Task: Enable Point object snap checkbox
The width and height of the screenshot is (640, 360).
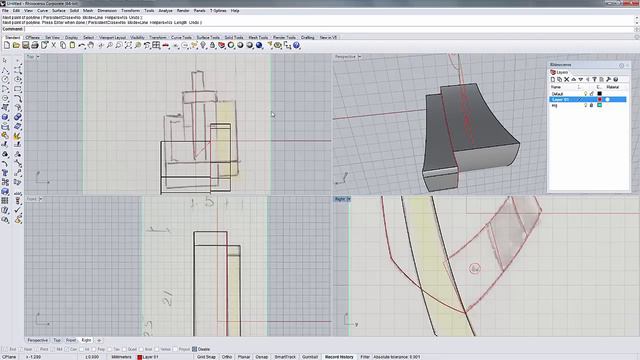Action: [37, 349]
